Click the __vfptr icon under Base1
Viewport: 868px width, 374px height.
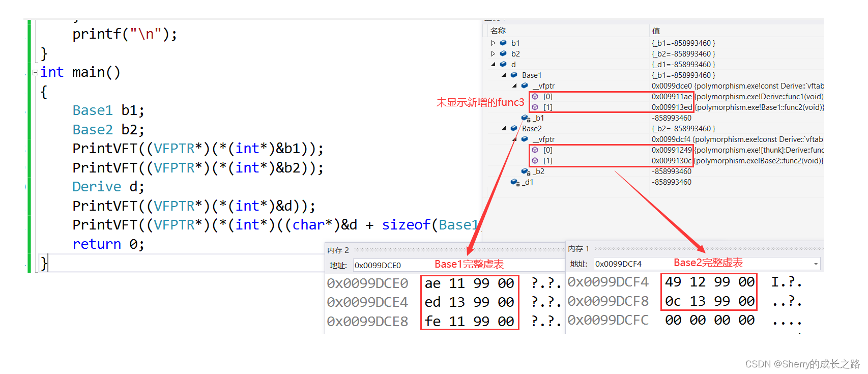coord(525,85)
